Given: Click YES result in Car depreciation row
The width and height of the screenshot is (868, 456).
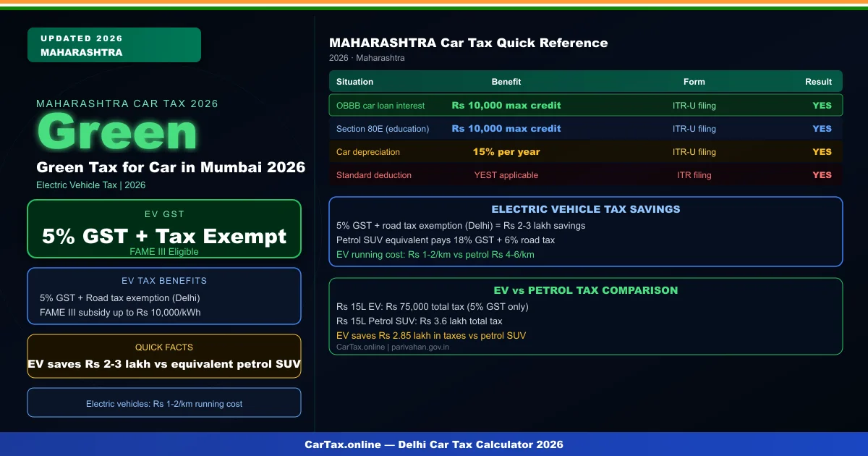Looking at the screenshot, I should tap(822, 152).
